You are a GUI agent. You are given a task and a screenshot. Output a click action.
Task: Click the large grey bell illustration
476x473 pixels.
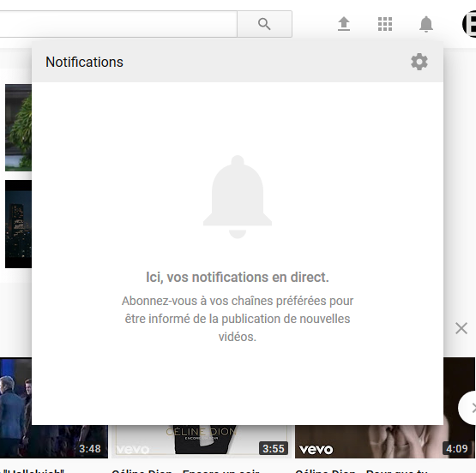(238, 197)
